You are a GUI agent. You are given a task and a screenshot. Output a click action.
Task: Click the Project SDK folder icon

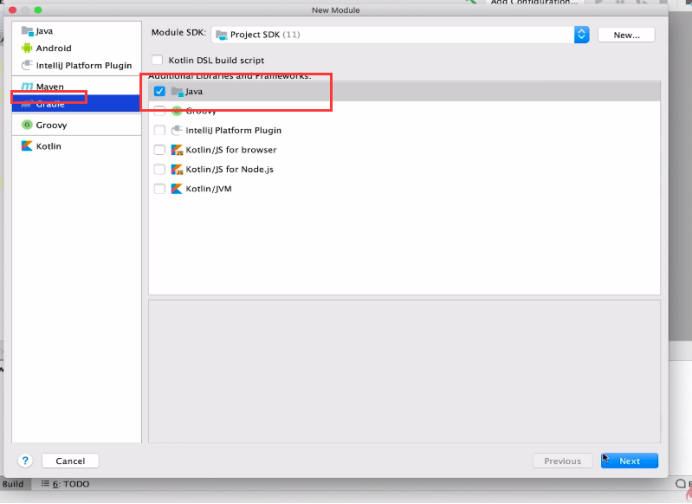coord(222,35)
